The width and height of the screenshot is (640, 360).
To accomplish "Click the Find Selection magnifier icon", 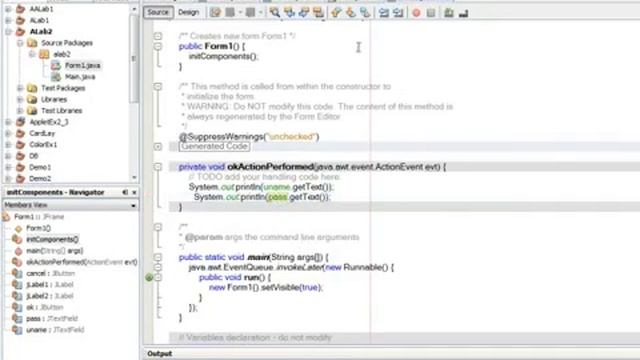I will pos(275,13).
